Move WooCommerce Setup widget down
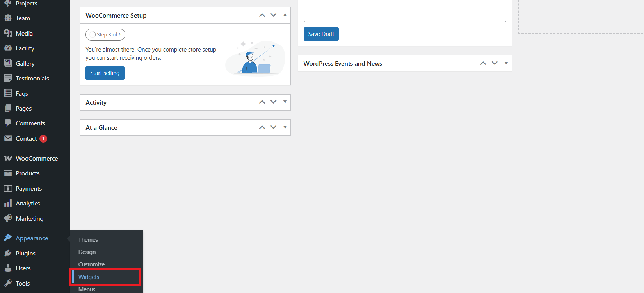This screenshot has width=644, height=293. coord(274,15)
